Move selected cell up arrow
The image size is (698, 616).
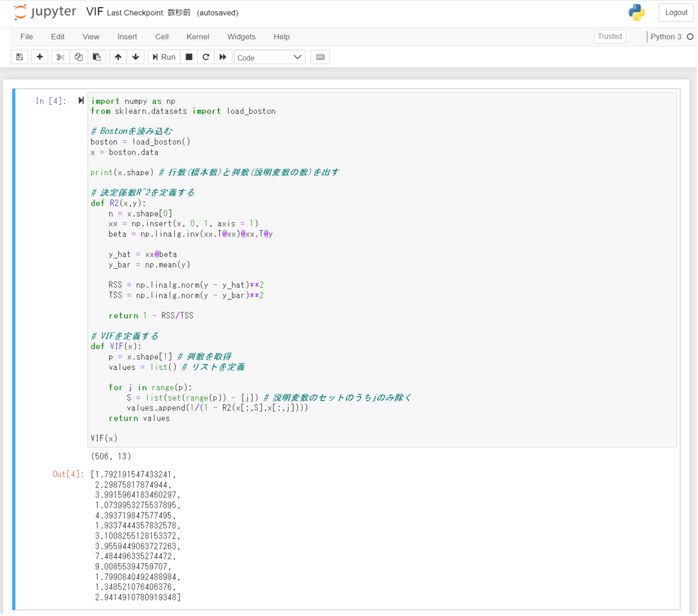click(118, 57)
